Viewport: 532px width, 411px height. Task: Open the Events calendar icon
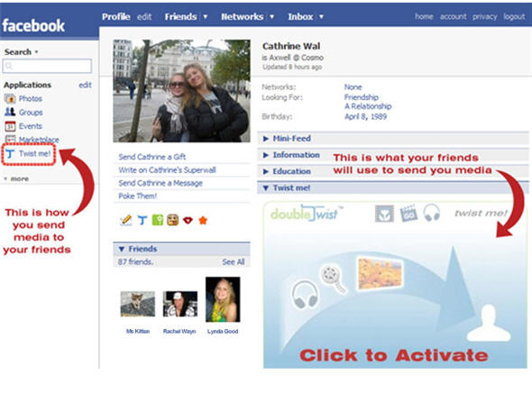(10, 126)
